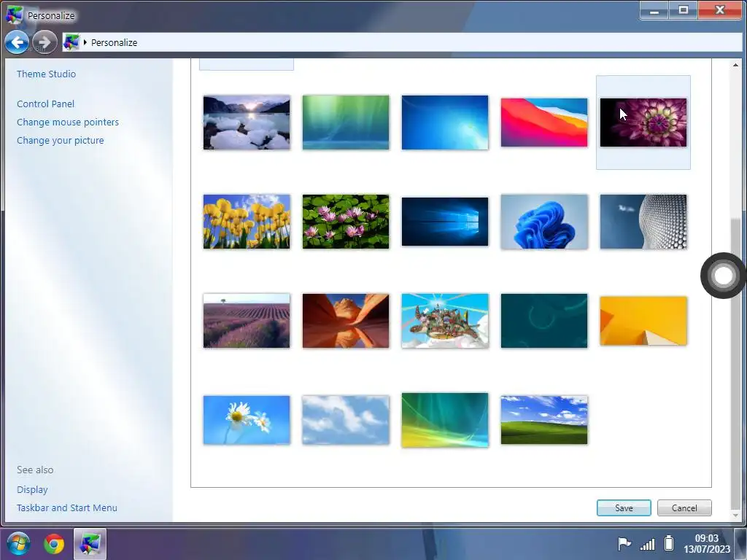
Task: Open the Theme Studio link
Action: click(46, 74)
